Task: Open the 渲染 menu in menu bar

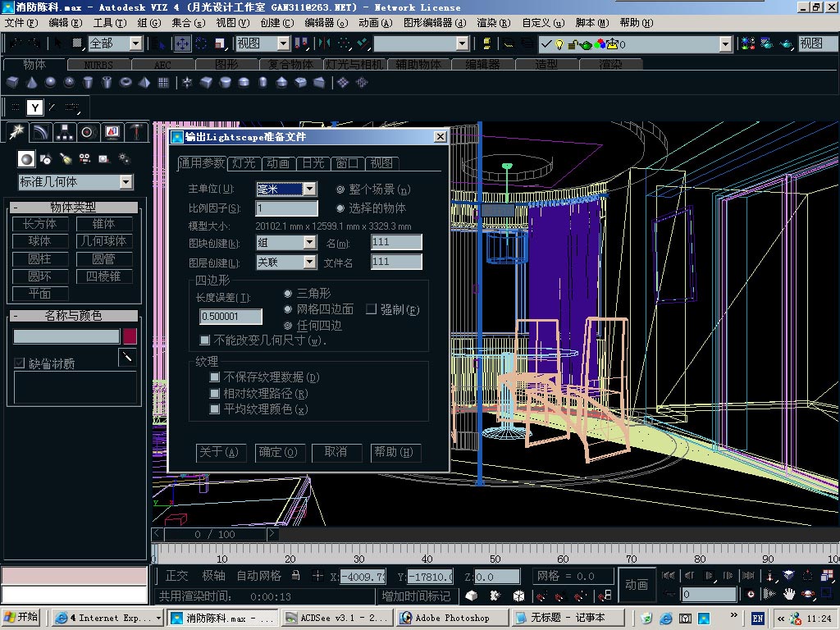Action: pos(494,23)
